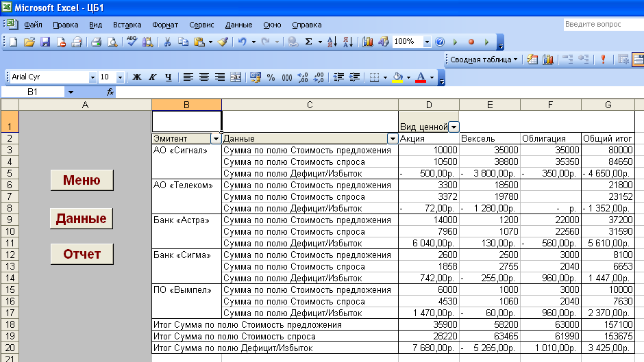
Task: Open the Формат menu
Action: 165,25
